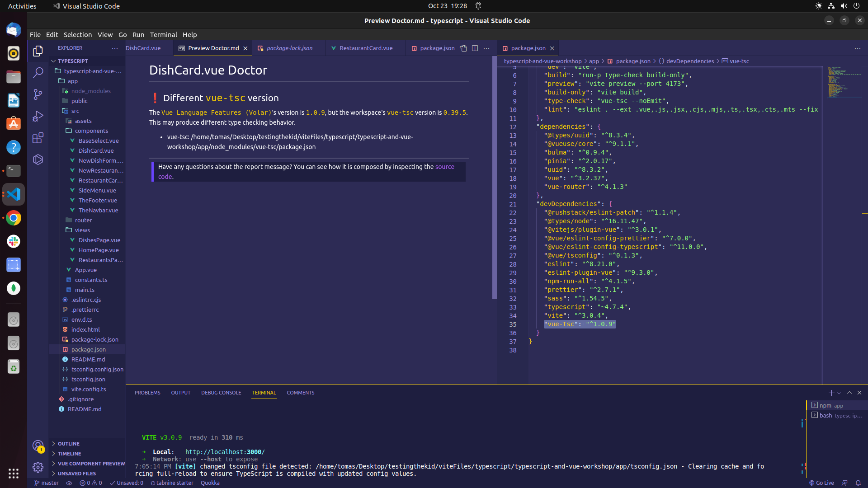Toggle word wrap via View menu

(104, 34)
